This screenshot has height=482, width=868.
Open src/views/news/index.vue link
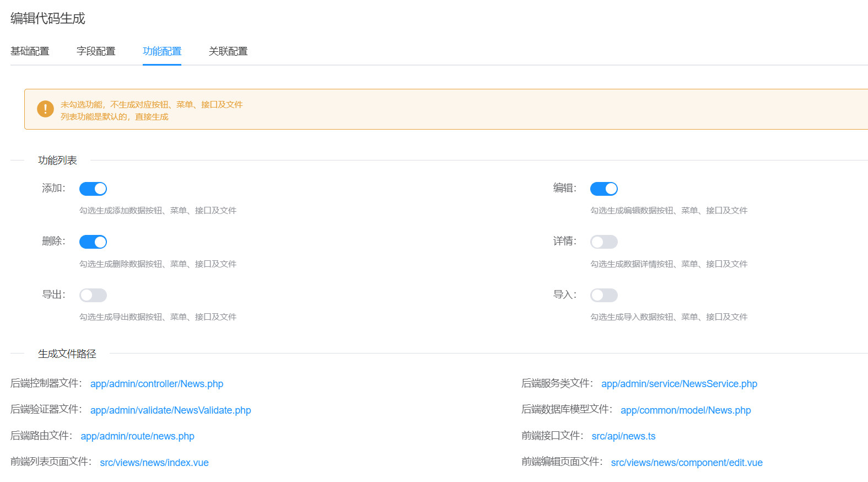click(154, 463)
